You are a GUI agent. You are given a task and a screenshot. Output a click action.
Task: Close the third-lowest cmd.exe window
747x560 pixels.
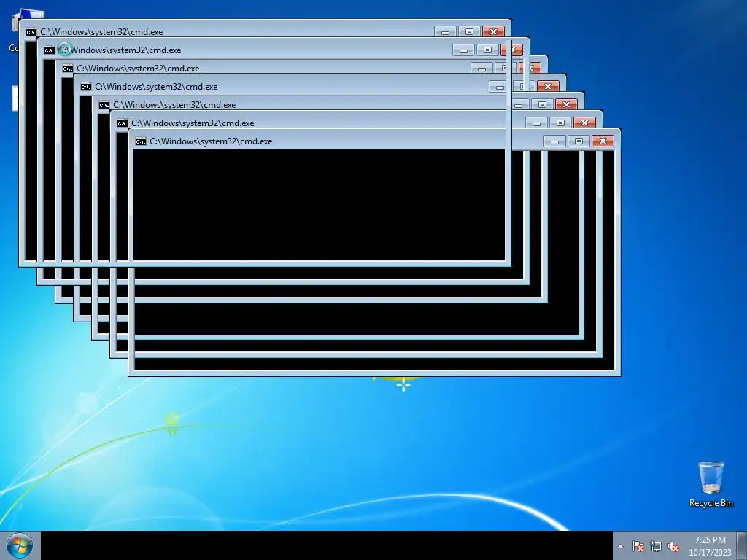pyautogui.click(x=566, y=105)
